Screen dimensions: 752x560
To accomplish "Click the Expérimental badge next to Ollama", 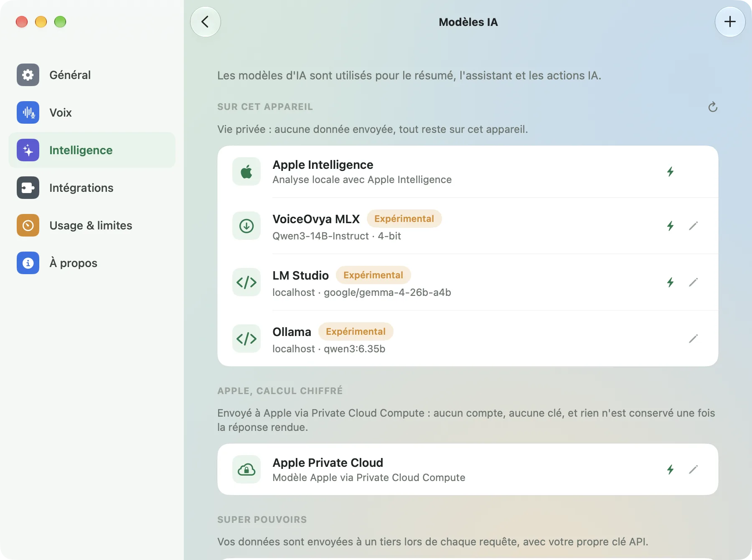I will point(356,331).
